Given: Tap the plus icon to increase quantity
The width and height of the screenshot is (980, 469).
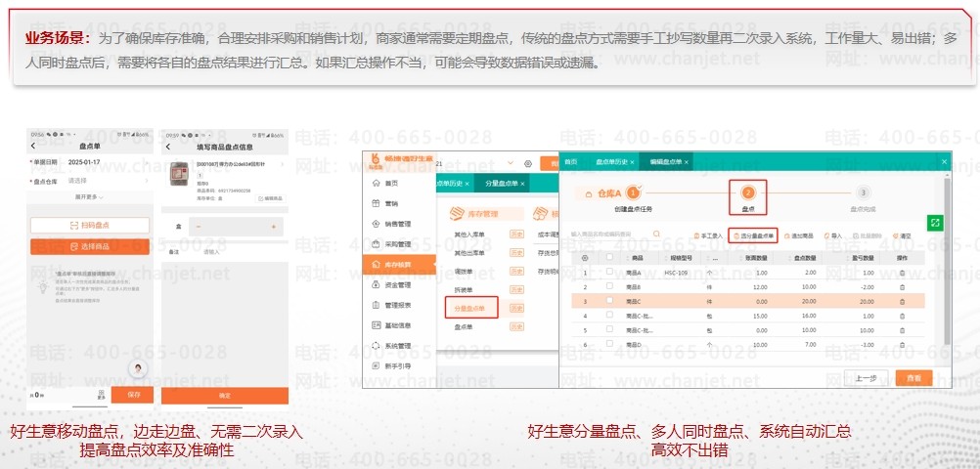Looking at the screenshot, I should 272,227.
